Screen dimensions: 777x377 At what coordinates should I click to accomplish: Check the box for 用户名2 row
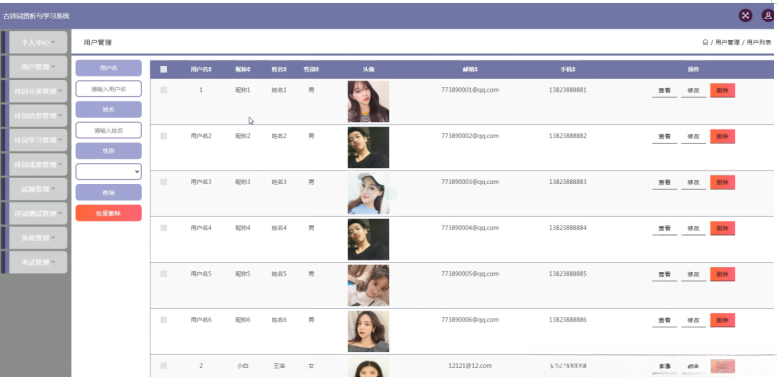pyautogui.click(x=164, y=136)
